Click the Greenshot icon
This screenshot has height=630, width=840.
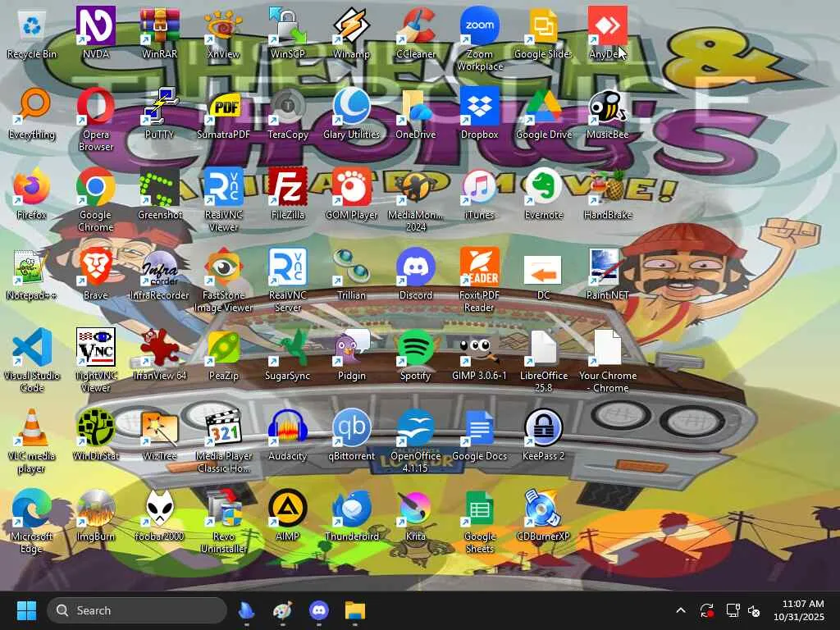(x=160, y=186)
